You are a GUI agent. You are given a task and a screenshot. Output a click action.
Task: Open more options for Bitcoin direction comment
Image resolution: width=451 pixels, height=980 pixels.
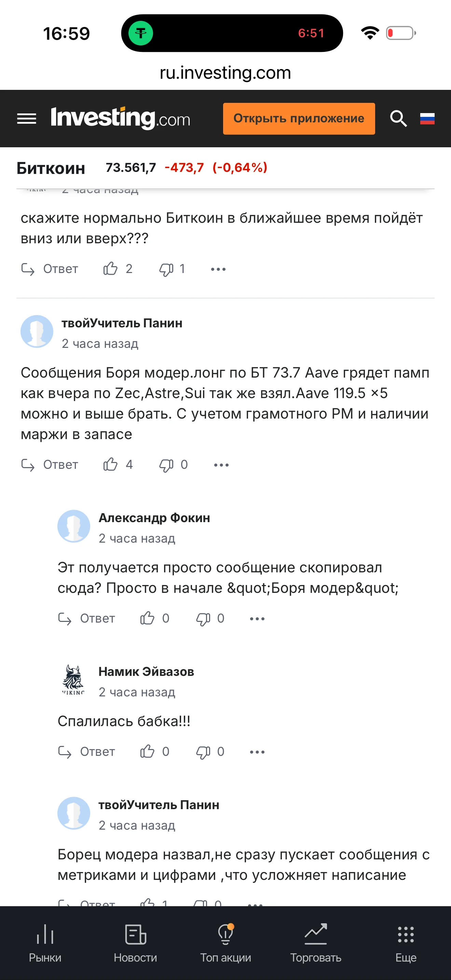point(218,269)
